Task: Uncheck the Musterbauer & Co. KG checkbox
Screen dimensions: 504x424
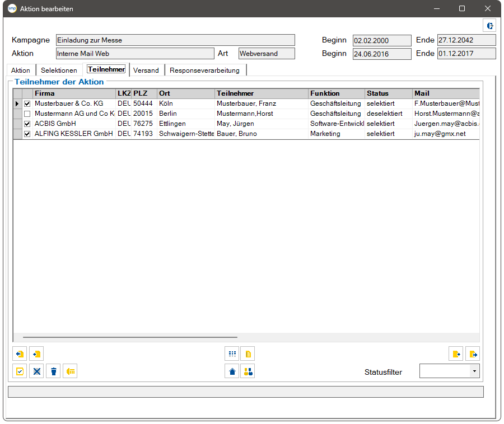Action: [x=27, y=103]
